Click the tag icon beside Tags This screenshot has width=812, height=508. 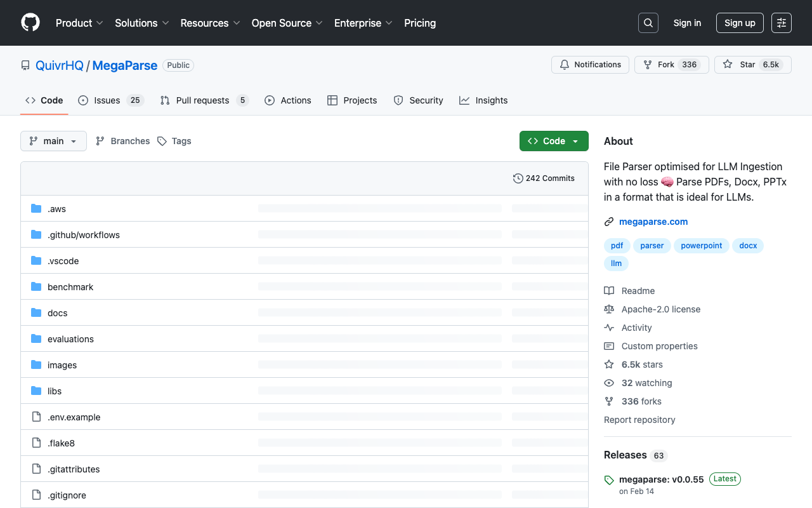tap(161, 140)
